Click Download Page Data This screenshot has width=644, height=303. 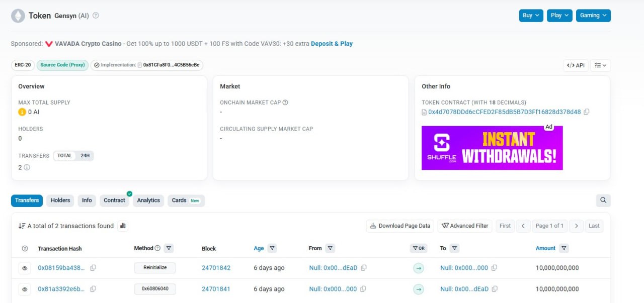click(x=400, y=226)
